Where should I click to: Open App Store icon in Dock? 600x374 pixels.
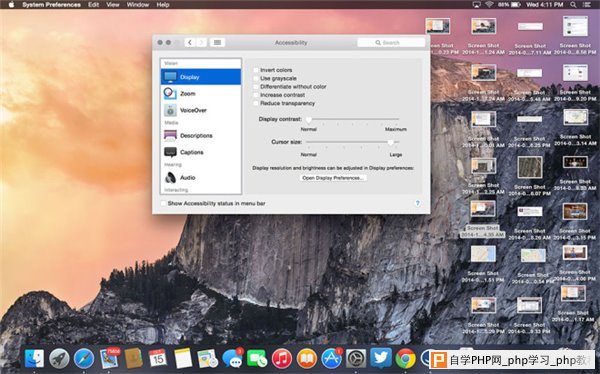point(331,358)
